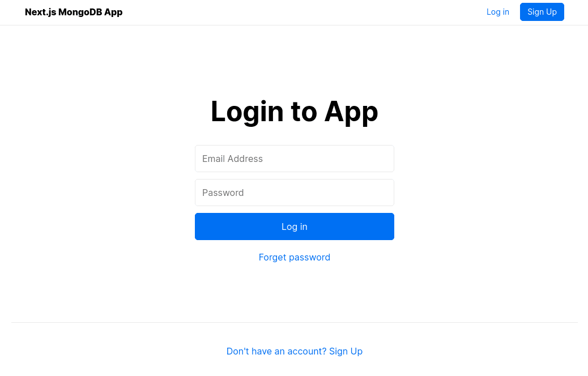Open password recovery via Forget password
This screenshot has height=376, width=588.
click(x=294, y=257)
